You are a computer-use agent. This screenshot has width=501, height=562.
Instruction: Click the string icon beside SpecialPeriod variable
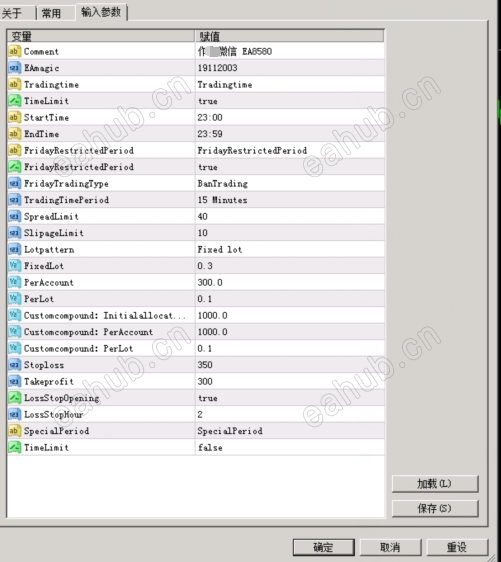pyautogui.click(x=14, y=430)
